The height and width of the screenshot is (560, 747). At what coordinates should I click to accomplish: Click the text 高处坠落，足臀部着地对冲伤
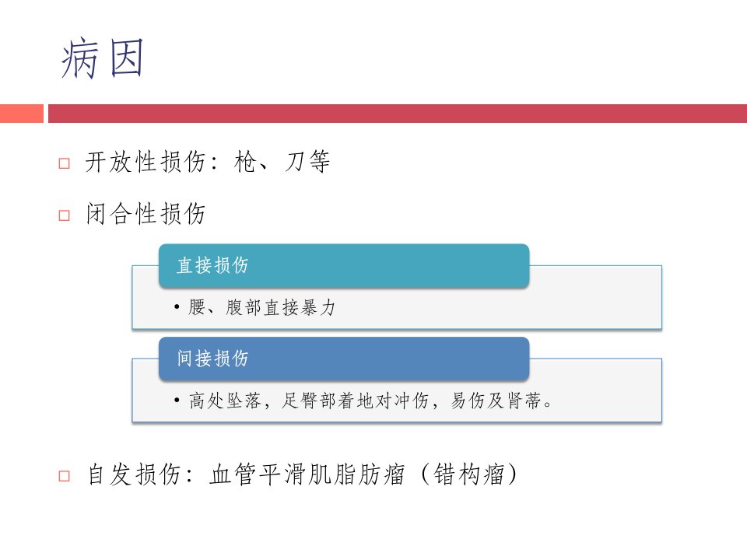[309, 401]
